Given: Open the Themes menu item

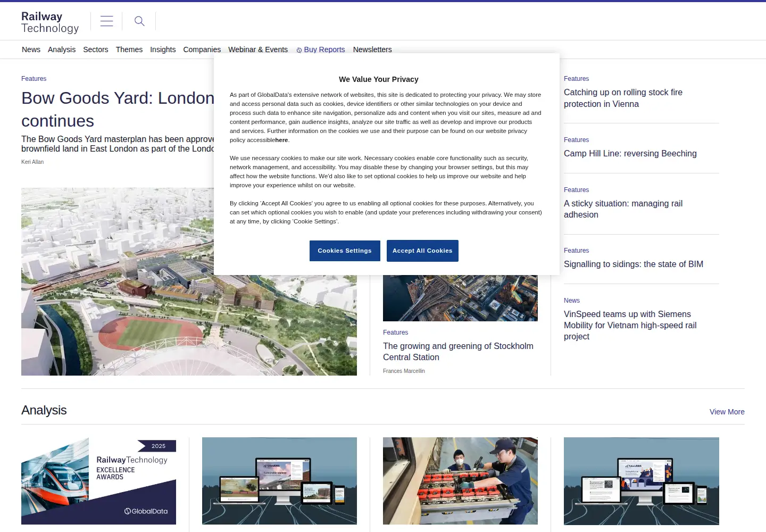Looking at the screenshot, I should click(x=129, y=49).
